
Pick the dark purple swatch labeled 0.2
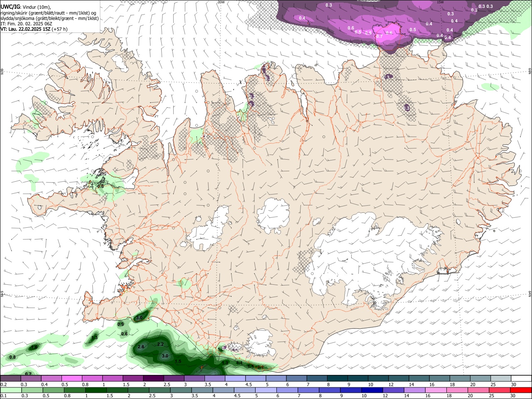coord(10,378)
